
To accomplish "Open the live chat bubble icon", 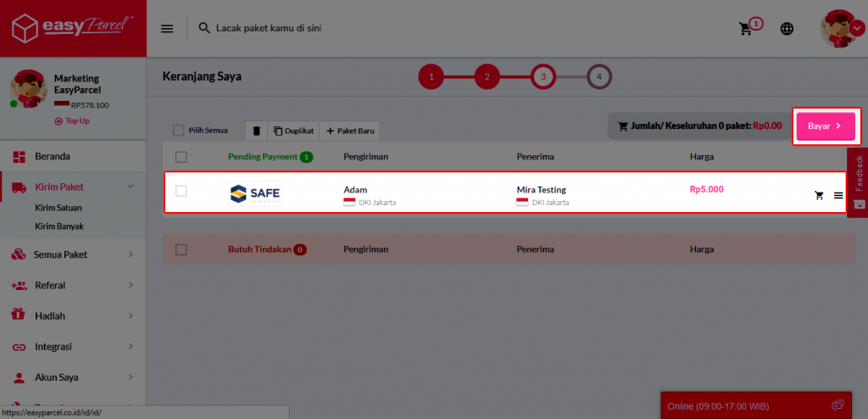I will 837,405.
